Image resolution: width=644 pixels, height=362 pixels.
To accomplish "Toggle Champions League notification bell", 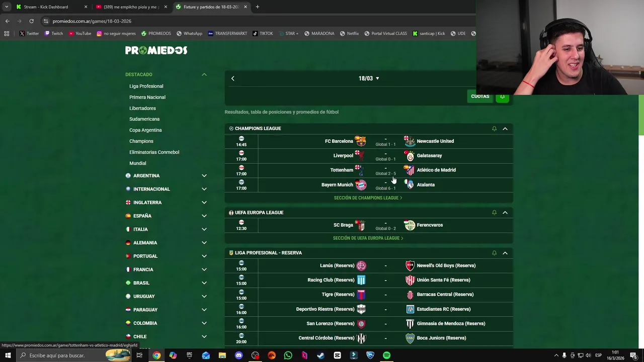I will tap(494, 129).
